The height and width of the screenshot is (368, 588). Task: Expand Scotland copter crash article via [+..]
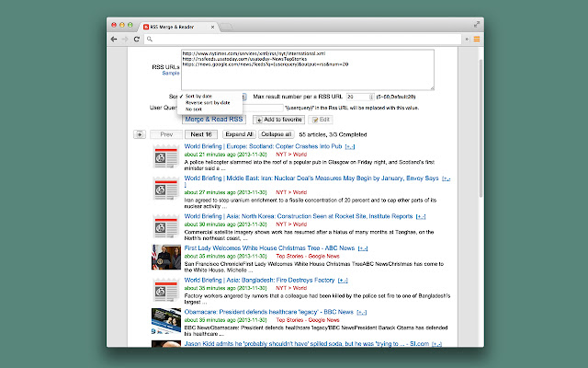tap(350, 146)
